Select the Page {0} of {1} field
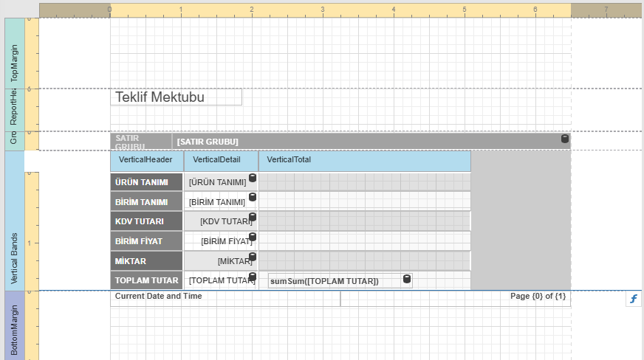 pos(456,298)
